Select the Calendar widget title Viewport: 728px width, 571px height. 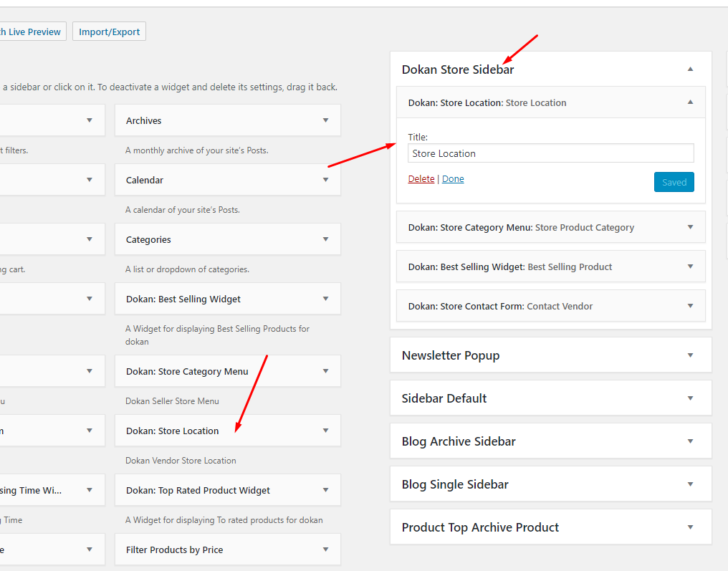145,180
